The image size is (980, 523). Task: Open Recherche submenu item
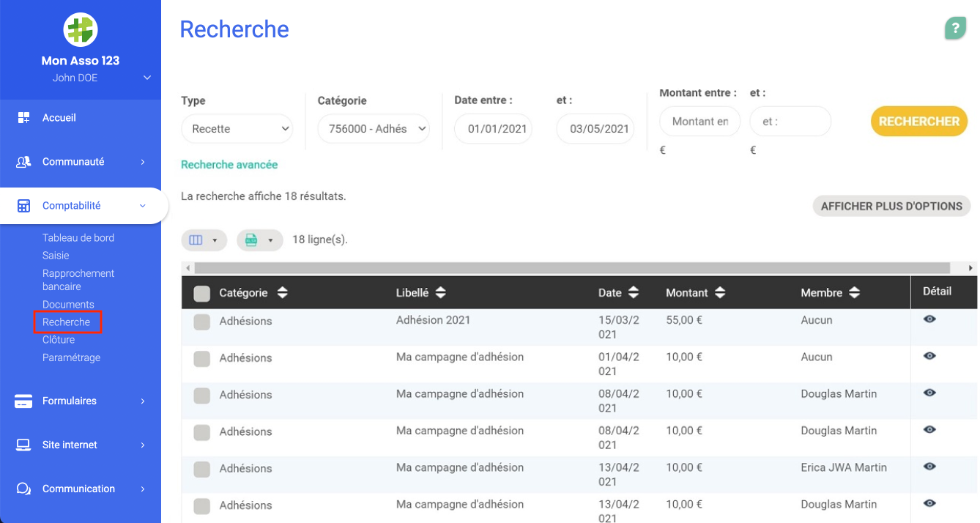point(67,322)
